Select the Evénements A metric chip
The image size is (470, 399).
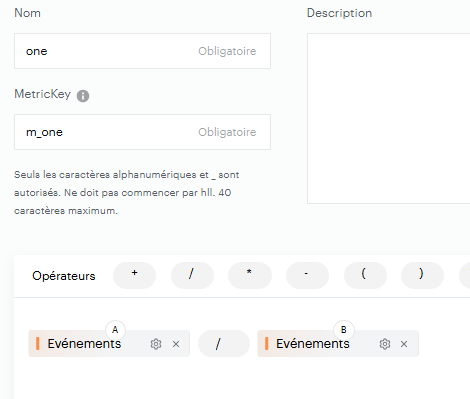[109, 343]
